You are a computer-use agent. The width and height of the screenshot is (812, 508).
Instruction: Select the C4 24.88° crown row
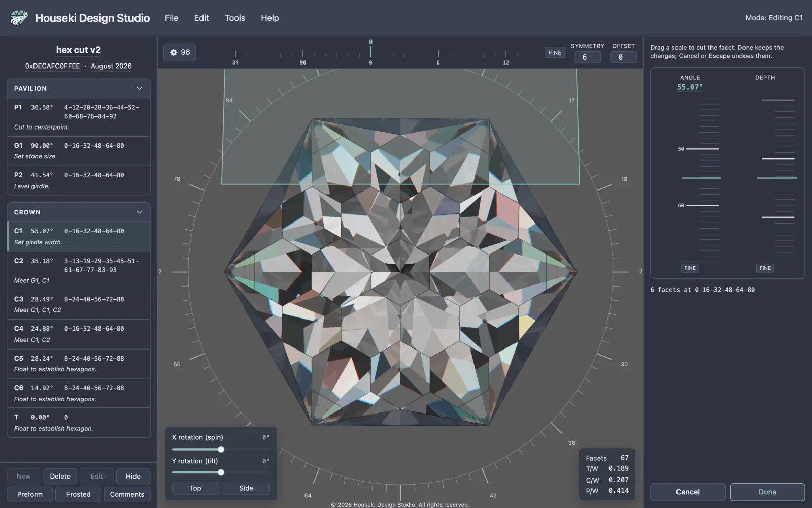79,334
